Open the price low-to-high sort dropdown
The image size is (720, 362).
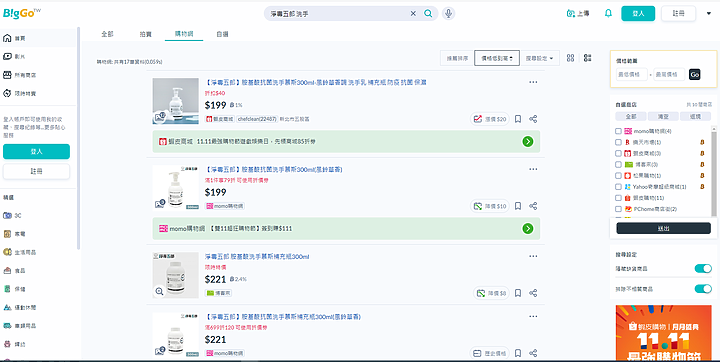tap(497, 58)
